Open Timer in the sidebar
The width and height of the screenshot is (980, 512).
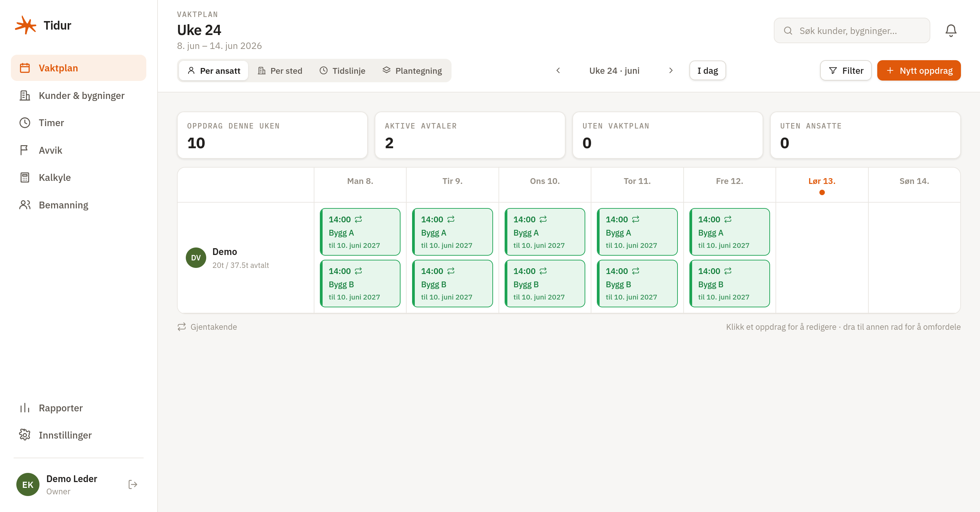click(x=78, y=123)
